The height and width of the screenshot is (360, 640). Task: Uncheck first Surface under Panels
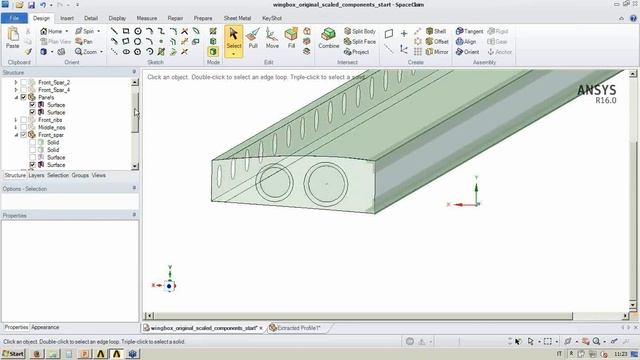point(32,105)
